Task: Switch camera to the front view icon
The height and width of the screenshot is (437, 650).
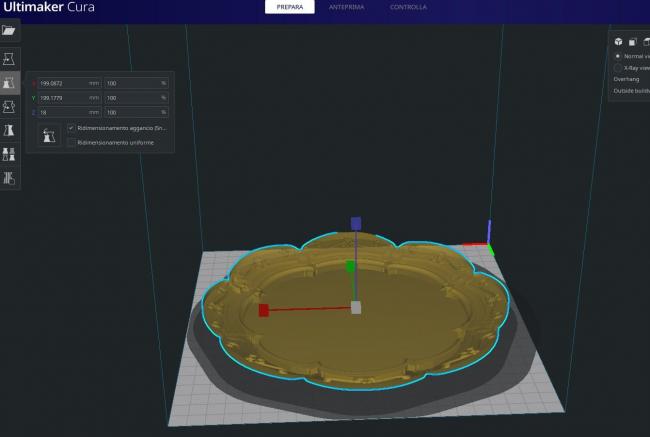Action: pos(633,41)
